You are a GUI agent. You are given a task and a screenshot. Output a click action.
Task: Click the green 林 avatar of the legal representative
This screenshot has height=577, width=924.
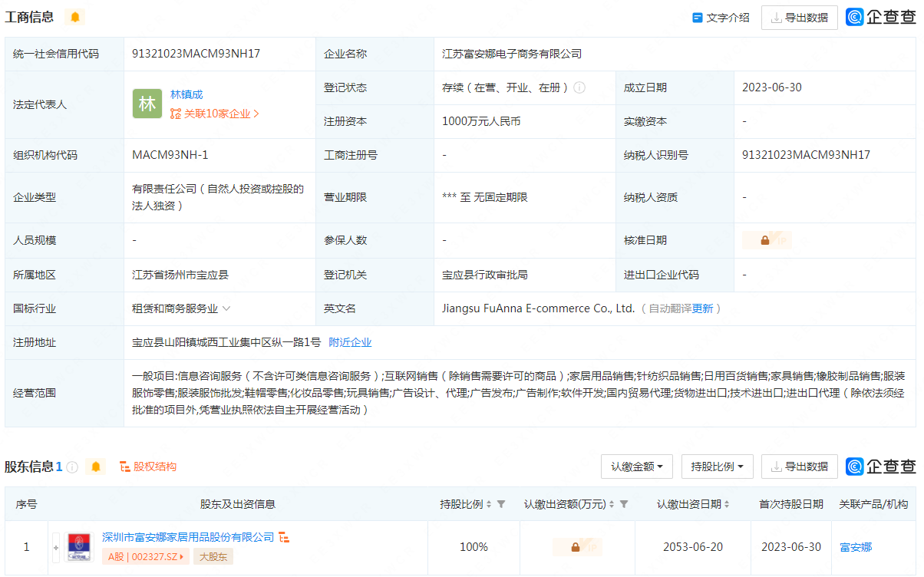pos(147,104)
